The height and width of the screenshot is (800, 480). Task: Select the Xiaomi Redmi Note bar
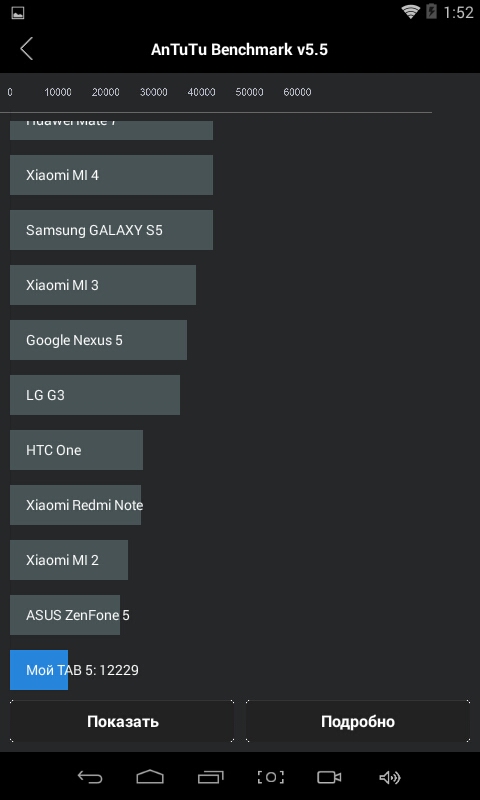(75, 505)
